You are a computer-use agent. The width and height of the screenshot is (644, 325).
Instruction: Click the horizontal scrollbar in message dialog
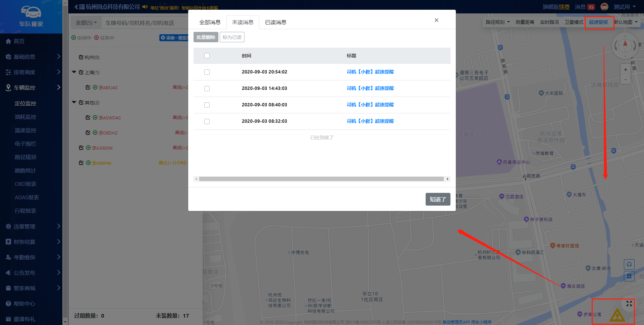click(321, 179)
